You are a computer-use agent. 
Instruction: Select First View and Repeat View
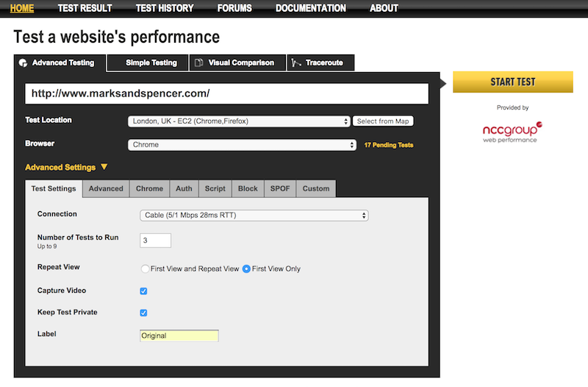pos(145,269)
